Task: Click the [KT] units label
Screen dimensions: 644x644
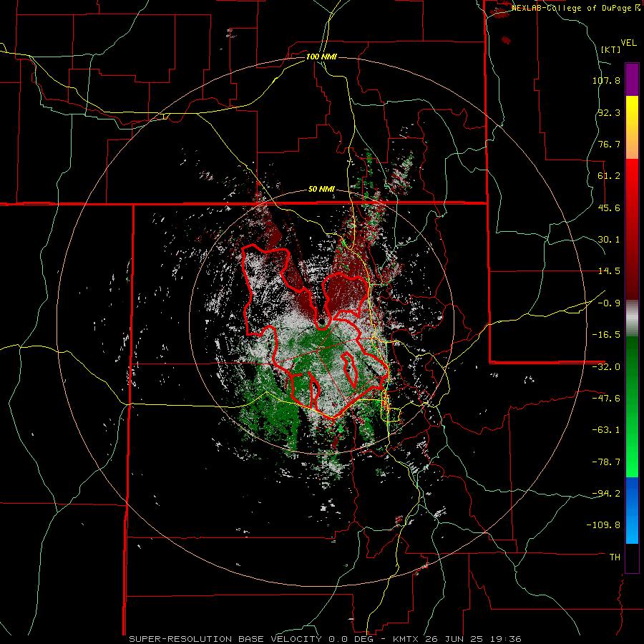Action: (x=611, y=49)
